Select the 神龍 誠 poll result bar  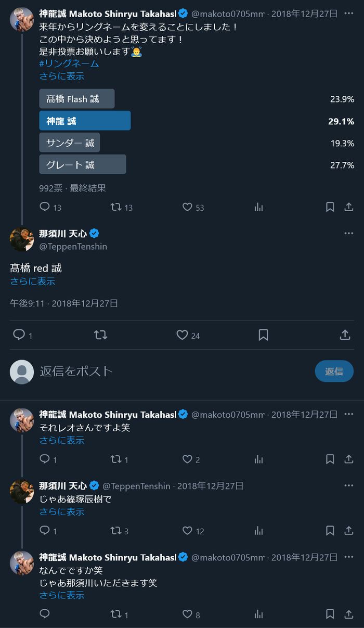(x=85, y=121)
